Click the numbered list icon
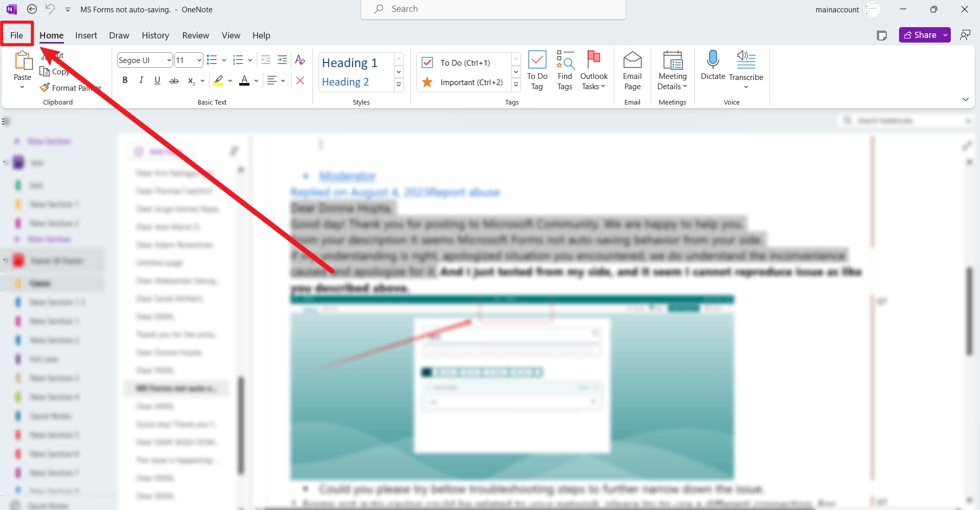The width and height of the screenshot is (980, 510). 238,60
